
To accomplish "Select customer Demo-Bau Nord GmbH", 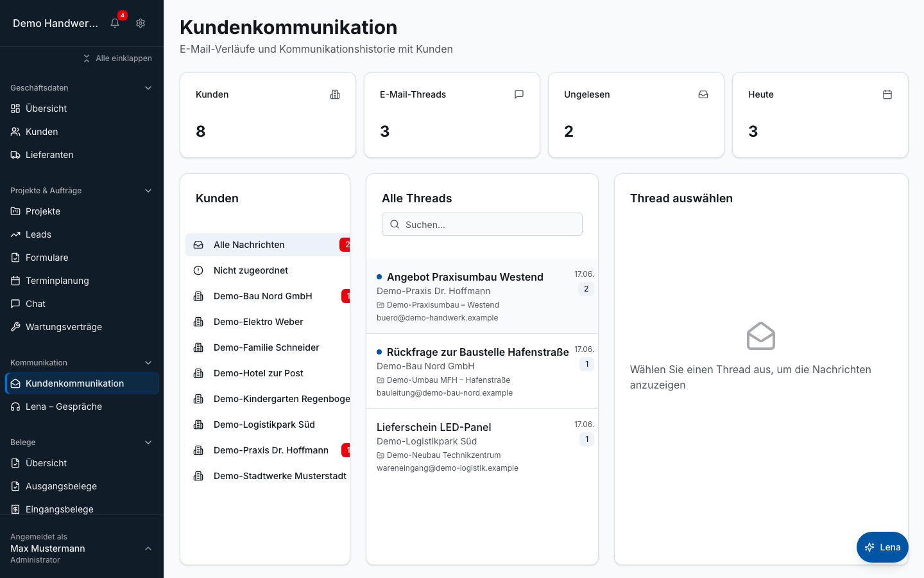I will pyautogui.click(x=268, y=296).
